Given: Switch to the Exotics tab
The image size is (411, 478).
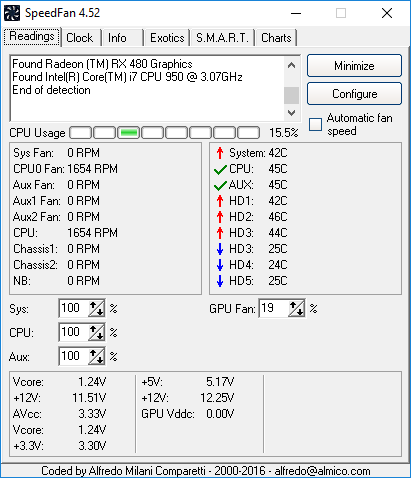Looking at the screenshot, I should click(167, 38).
